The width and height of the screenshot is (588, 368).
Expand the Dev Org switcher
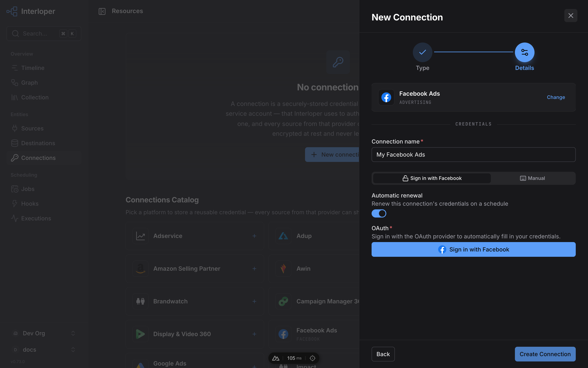coord(44,333)
